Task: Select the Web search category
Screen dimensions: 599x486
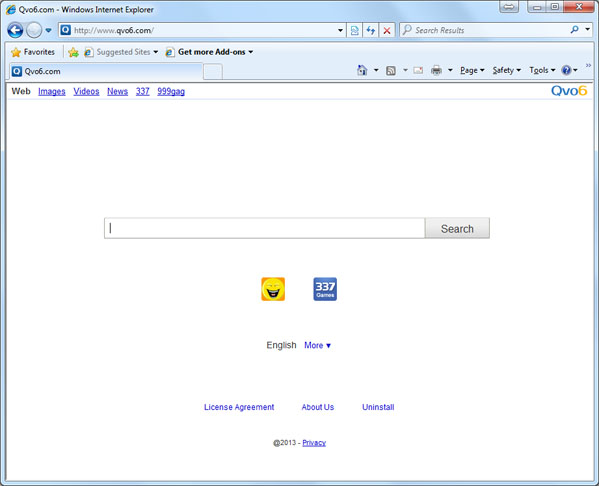Action: 21,91
